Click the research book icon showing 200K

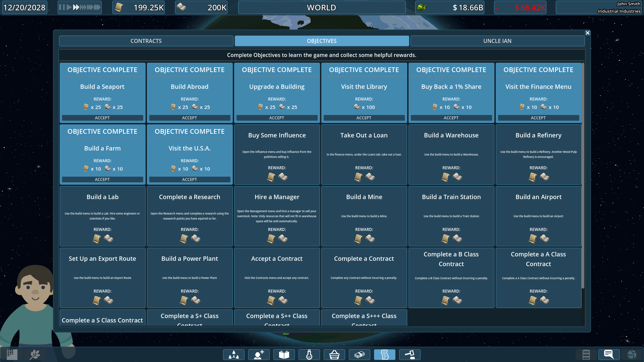point(181,7)
